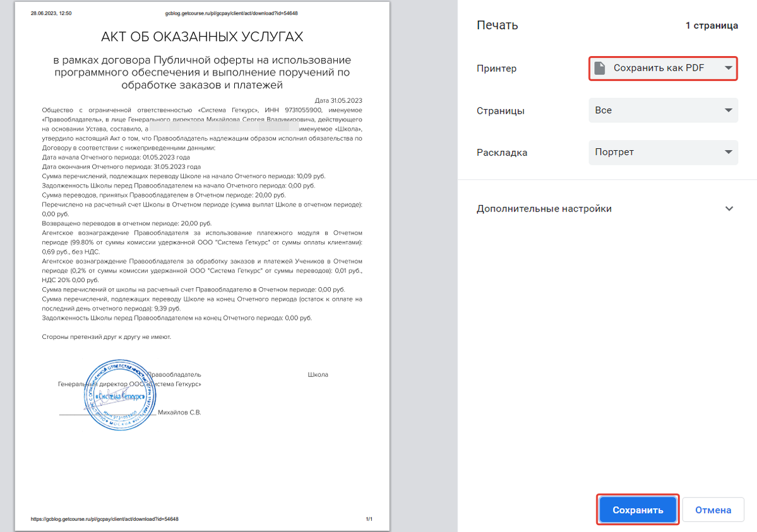Click the Правообладатель signature label
Screen dimensions: 757x532
(x=174, y=375)
